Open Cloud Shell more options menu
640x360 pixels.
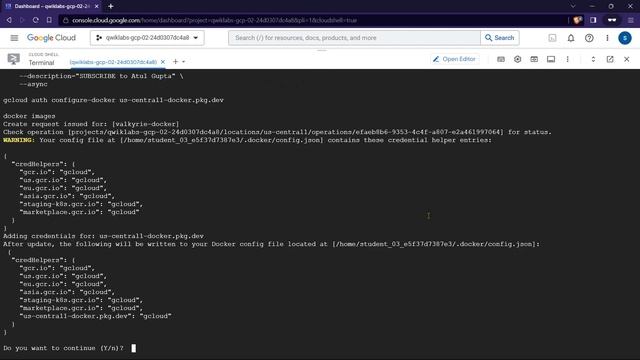click(x=567, y=59)
